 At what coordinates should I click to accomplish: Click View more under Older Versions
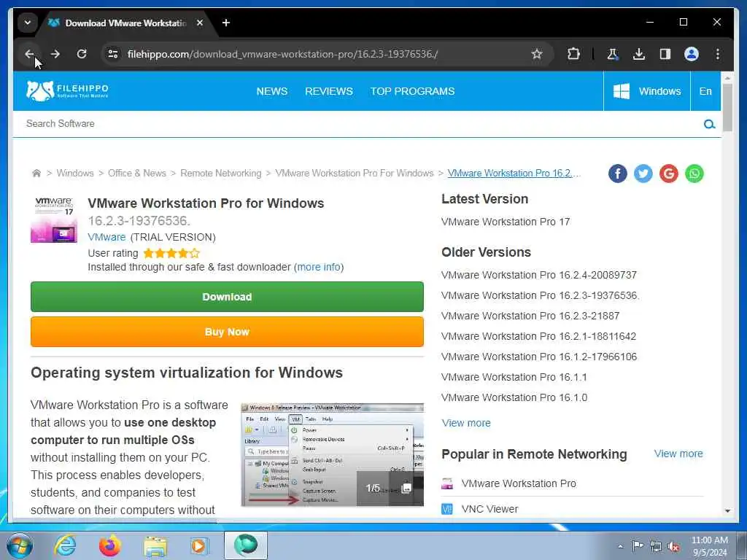[466, 424]
